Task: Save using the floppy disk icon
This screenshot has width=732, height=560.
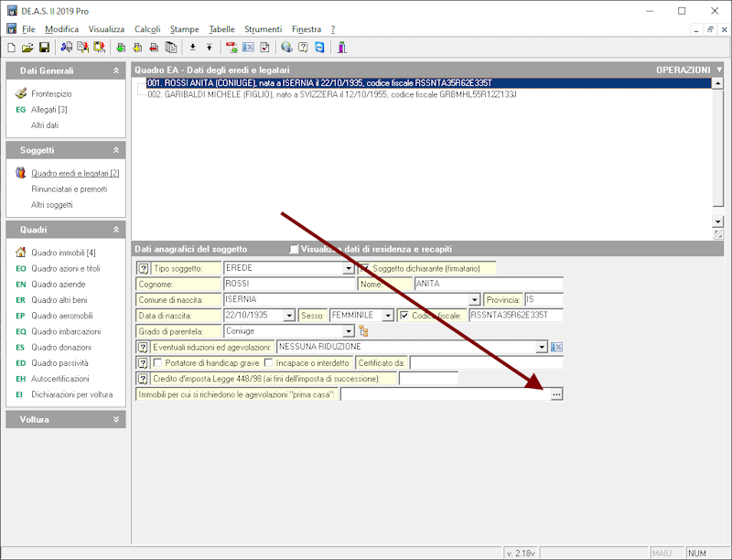Action: point(43,47)
